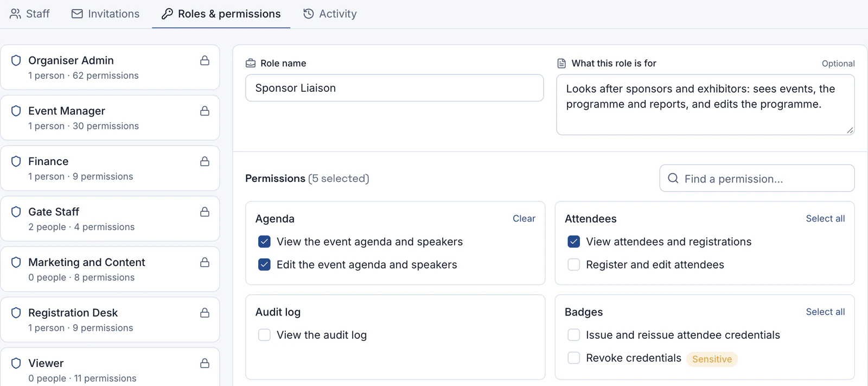Click the Role name field with Sponsor Liaison
This screenshot has width=868, height=386.
(x=394, y=88)
